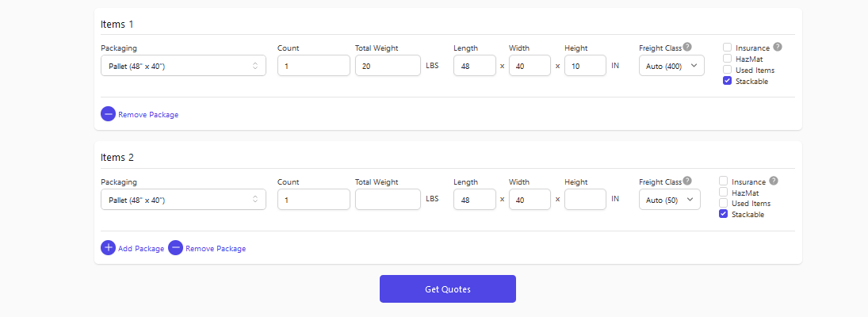Mark Used Items checkbox in Items 1
This screenshot has width=868, height=317.
point(728,70)
